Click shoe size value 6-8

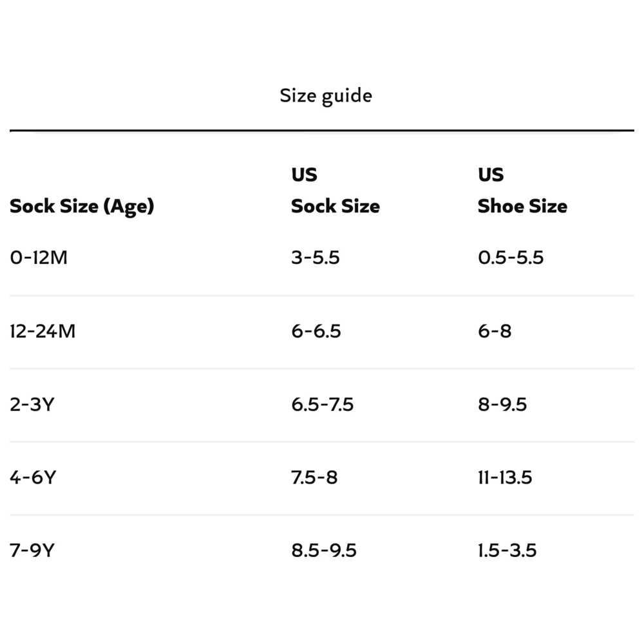point(494,331)
